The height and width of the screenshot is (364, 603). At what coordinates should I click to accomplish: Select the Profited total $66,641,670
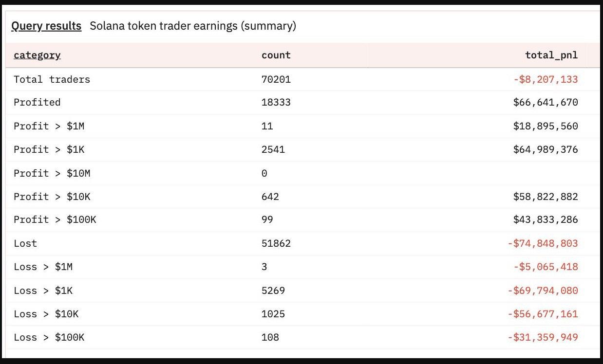point(546,102)
